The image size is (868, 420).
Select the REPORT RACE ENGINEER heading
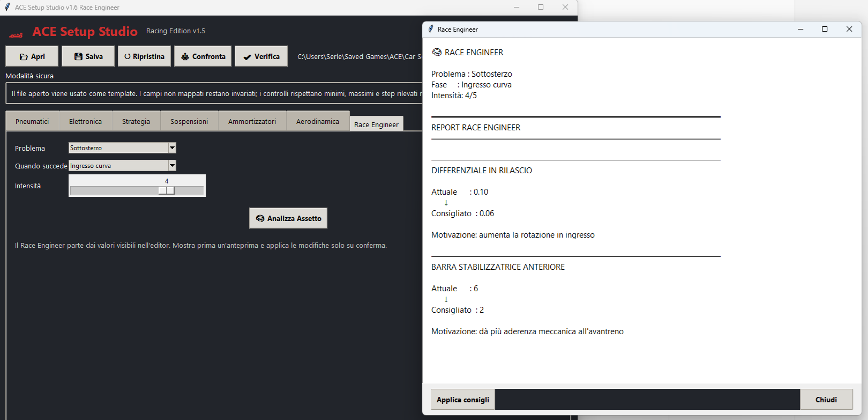click(x=476, y=128)
